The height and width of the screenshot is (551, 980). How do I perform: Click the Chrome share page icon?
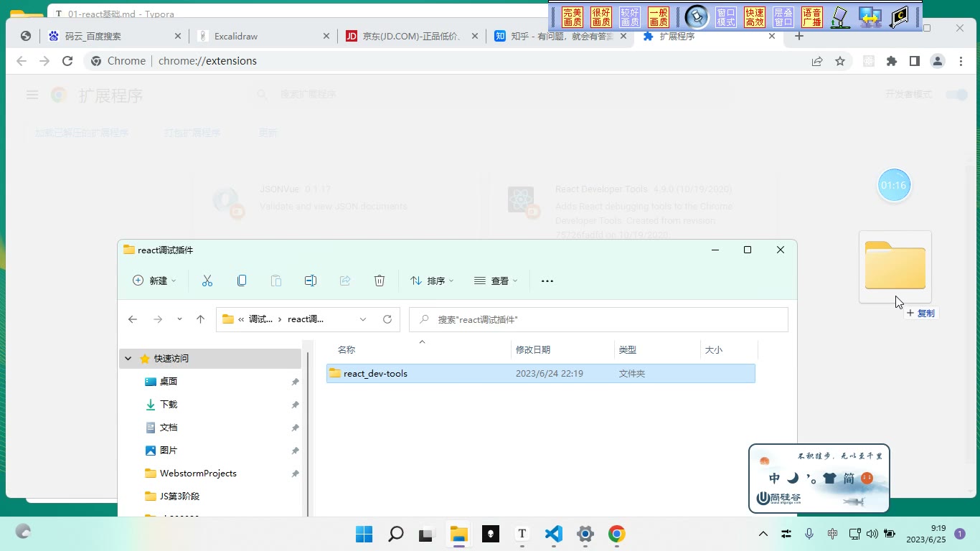[817, 61]
